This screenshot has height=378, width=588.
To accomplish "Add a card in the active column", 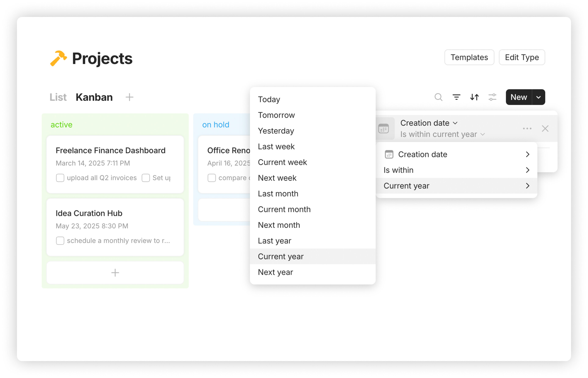I will [115, 272].
